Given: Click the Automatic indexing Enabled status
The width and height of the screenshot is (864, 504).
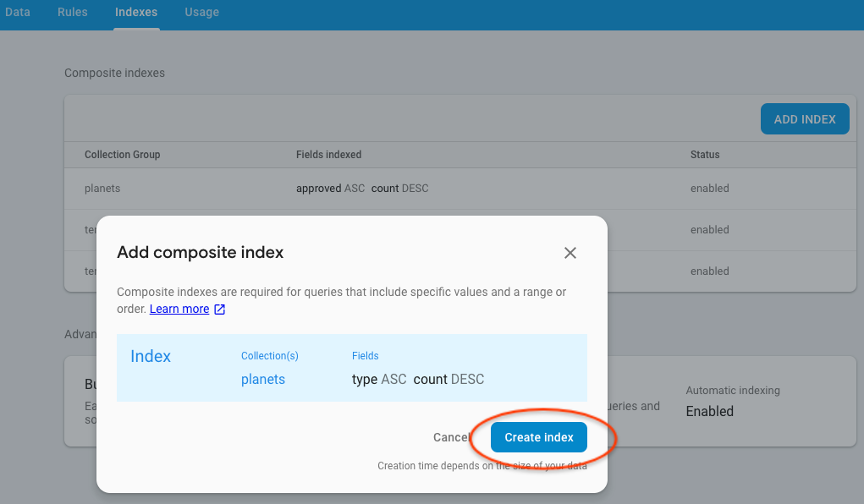Looking at the screenshot, I should (709, 412).
